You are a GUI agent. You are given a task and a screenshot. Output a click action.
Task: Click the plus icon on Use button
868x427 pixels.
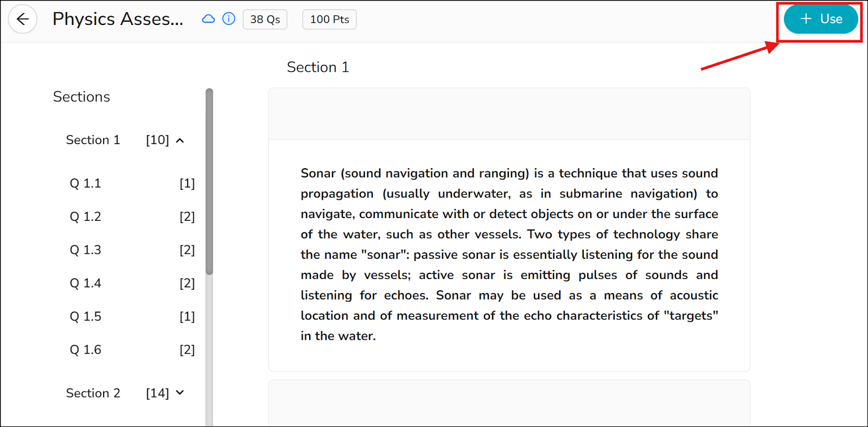tap(806, 19)
